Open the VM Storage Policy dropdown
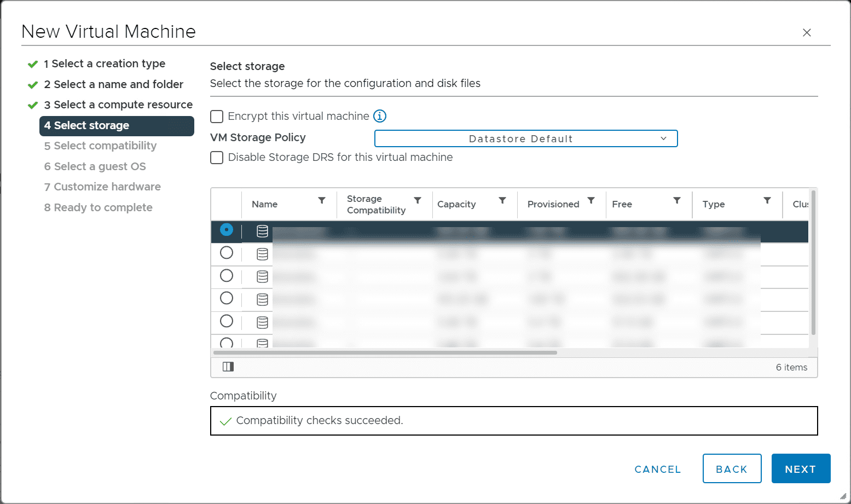 (525, 138)
